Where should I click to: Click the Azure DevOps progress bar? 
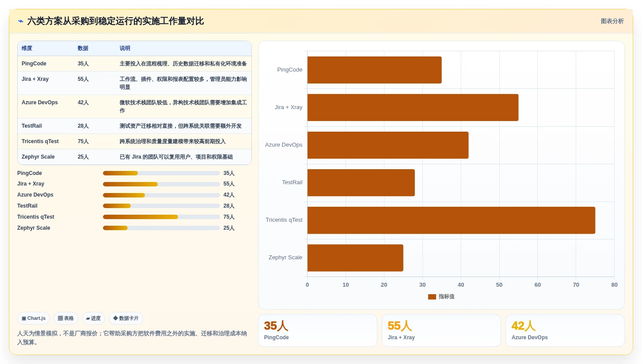(161, 195)
